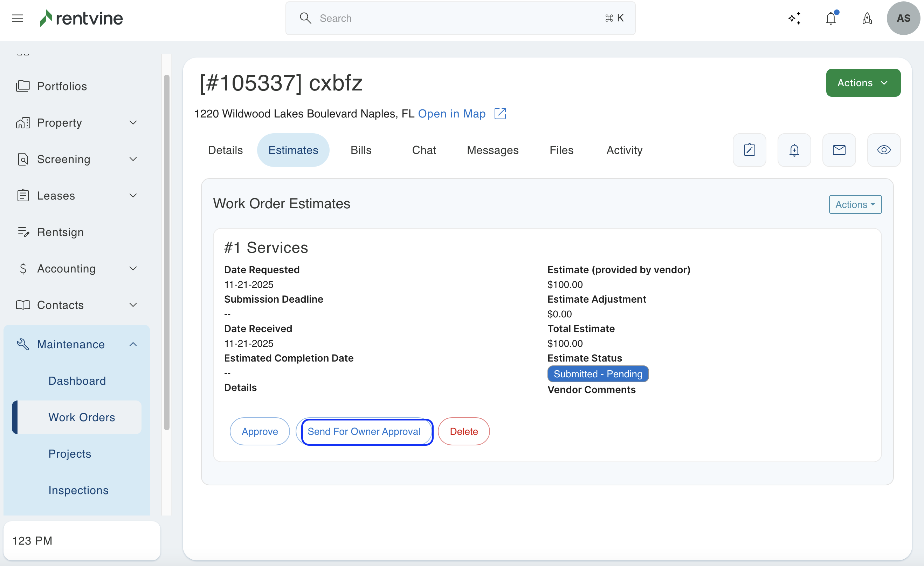Viewport: 924px width, 566px height.
Task: Open the notifications bell
Action: [831, 18]
